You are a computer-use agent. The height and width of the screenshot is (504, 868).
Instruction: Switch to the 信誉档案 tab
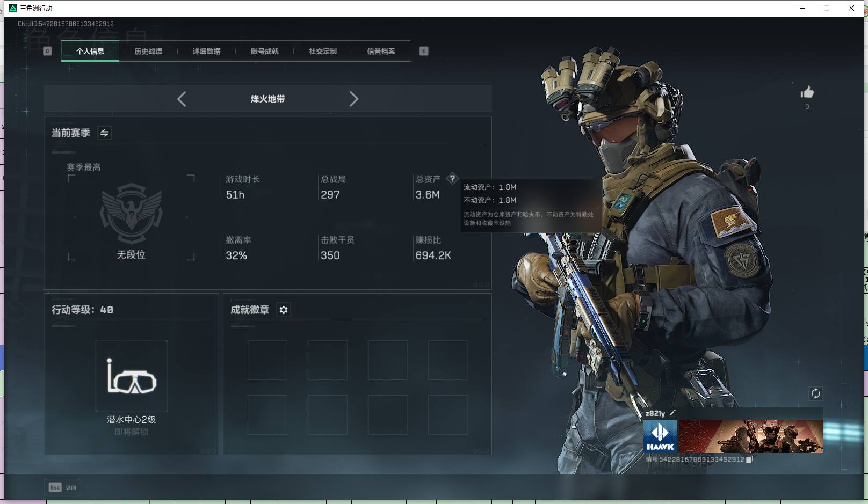click(381, 52)
